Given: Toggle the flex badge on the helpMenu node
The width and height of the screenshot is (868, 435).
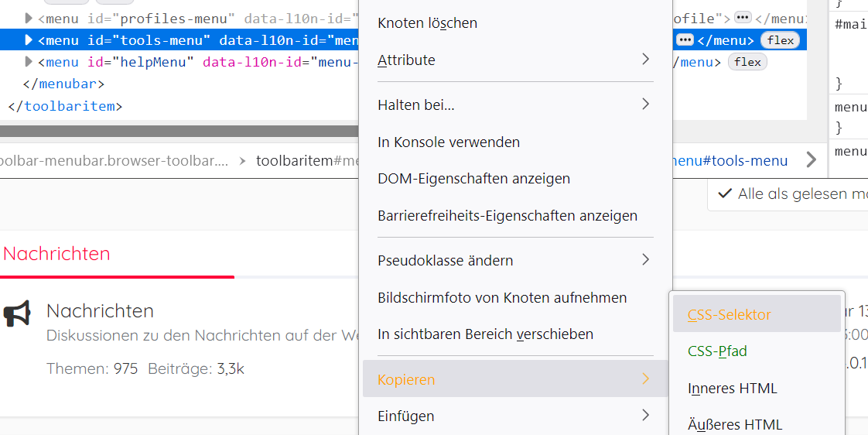Looking at the screenshot, I should point(747,62).
